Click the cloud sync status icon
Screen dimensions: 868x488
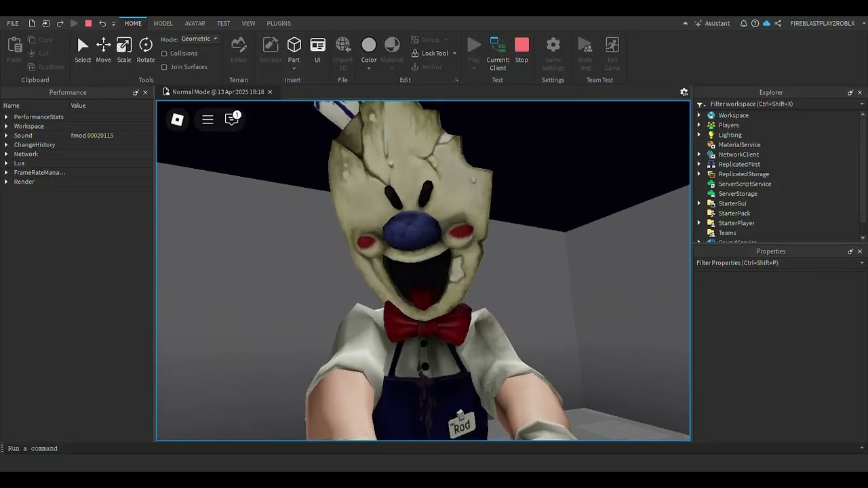766,23
